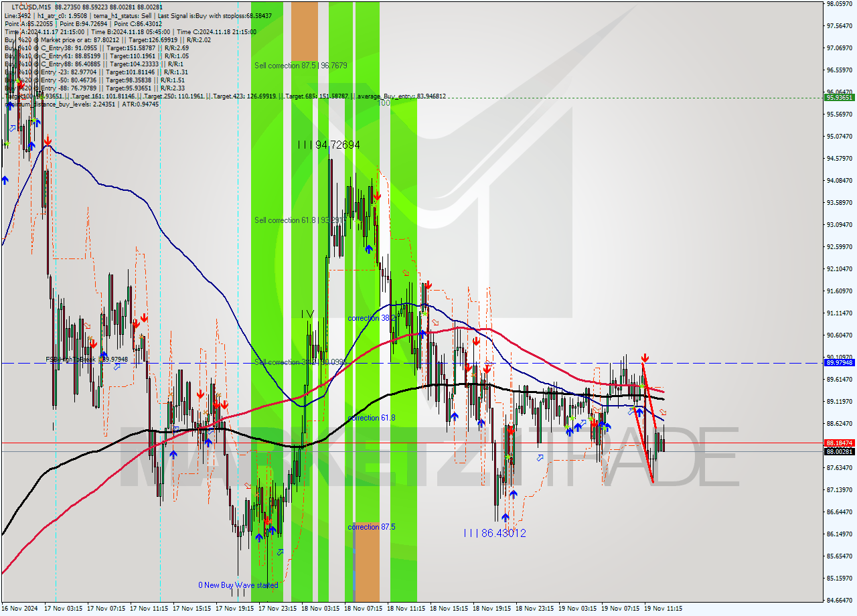Click the 'Entry -88: 76.79789' line
Image resolution: width=857 pixels, height=616 pixels.
coord(95,88)
